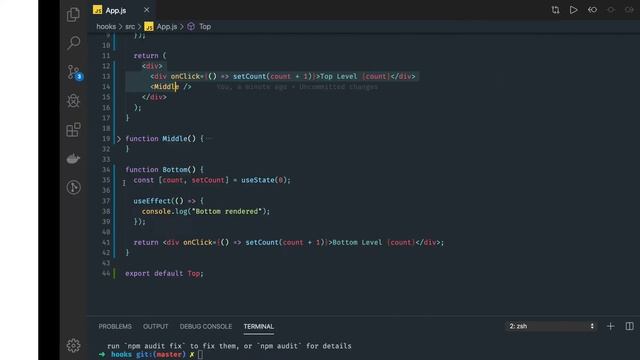Click the terminal prompt input
640x360 pixels.
tap(200, 355)
